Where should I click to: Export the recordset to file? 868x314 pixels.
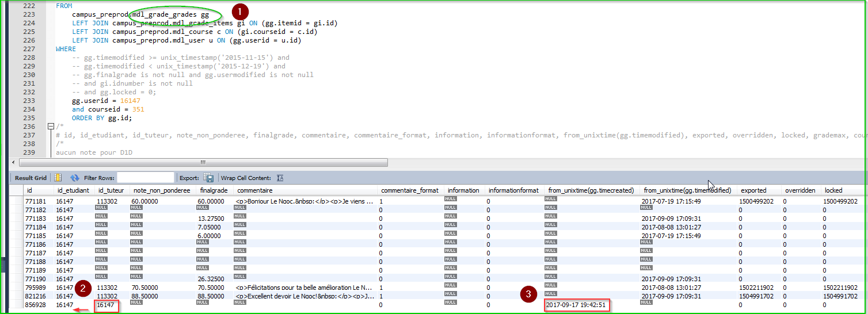point(208,178)
